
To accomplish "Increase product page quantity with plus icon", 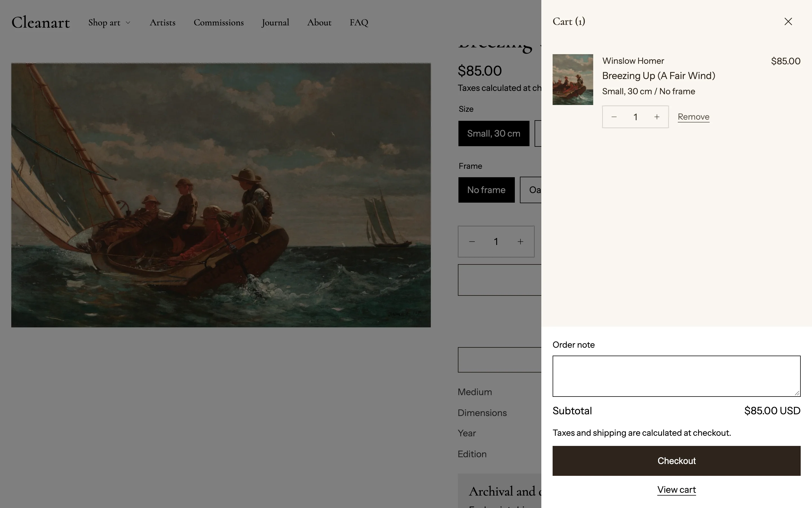I will click(x=520, y=242).
